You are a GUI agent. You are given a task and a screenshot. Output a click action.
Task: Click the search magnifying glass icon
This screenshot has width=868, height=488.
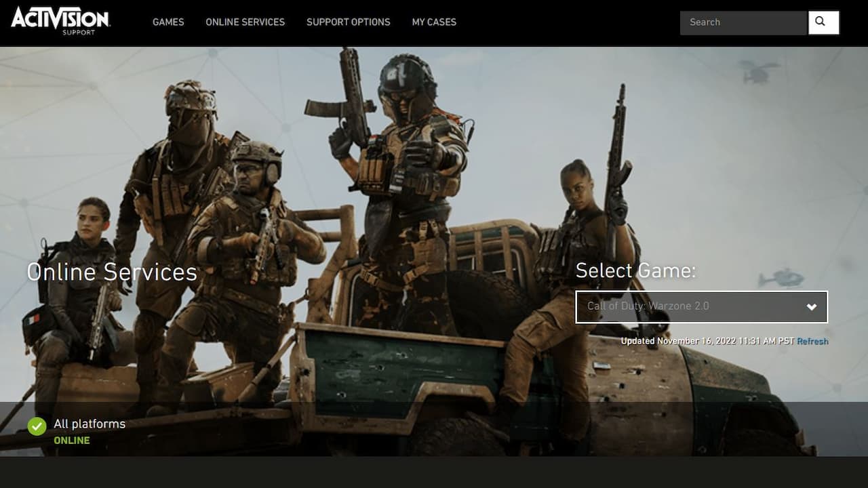click(823, 22)
